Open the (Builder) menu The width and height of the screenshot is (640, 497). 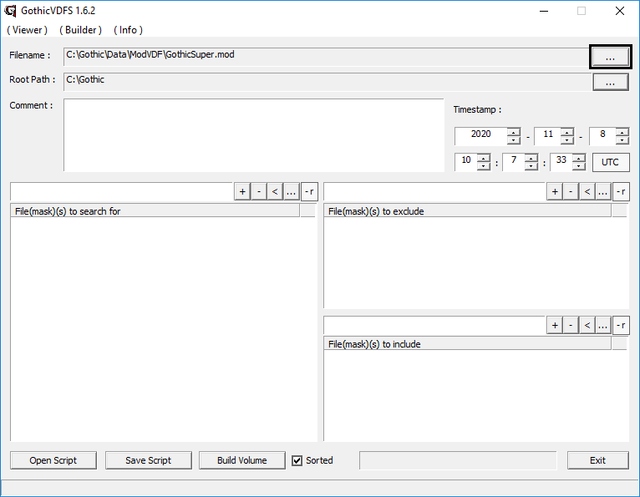point(80,30)
